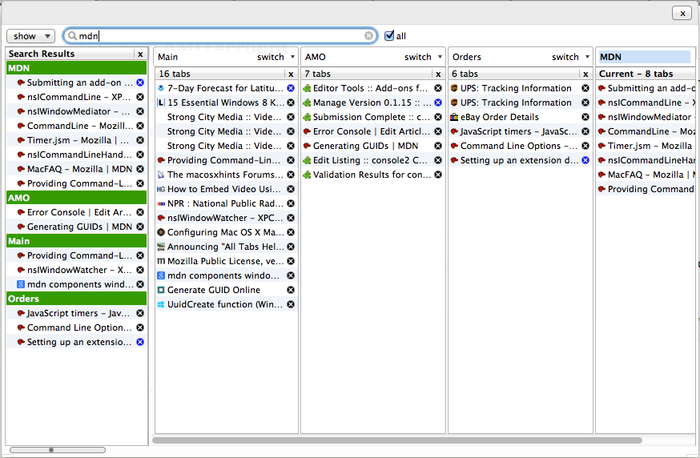The image size is (700, 458).
Task: Close the UuidCreate function tab
Action: tap(291, 304)
